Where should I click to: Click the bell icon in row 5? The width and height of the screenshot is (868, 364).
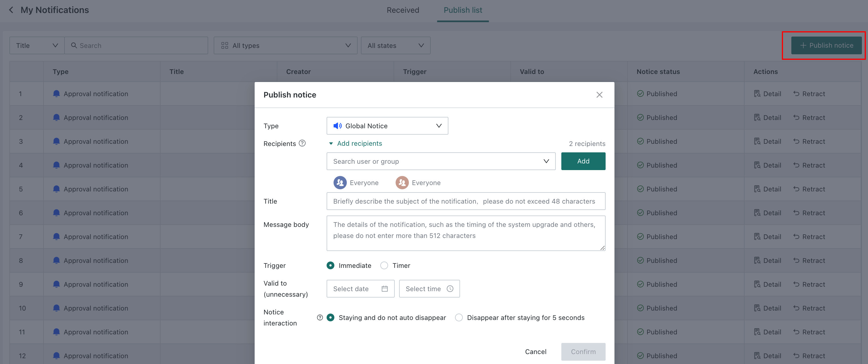pos(56,189)
